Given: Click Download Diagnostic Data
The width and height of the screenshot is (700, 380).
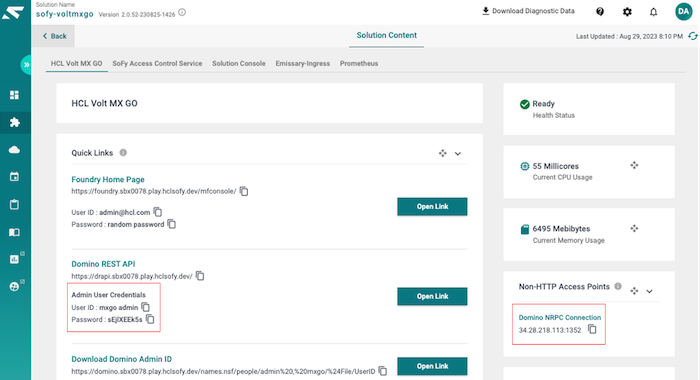Looking at the screenshot, I should (528, 11).
